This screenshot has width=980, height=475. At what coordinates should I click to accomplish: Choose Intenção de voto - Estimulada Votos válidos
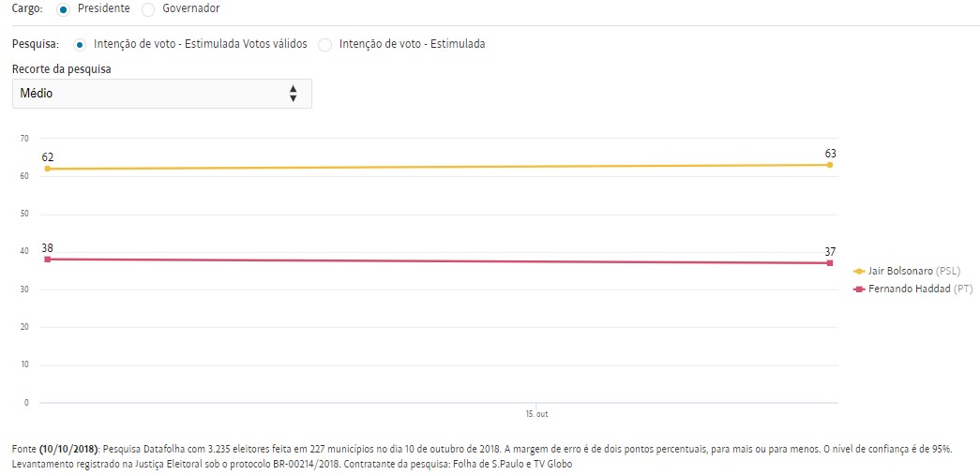tap(80, 44)
